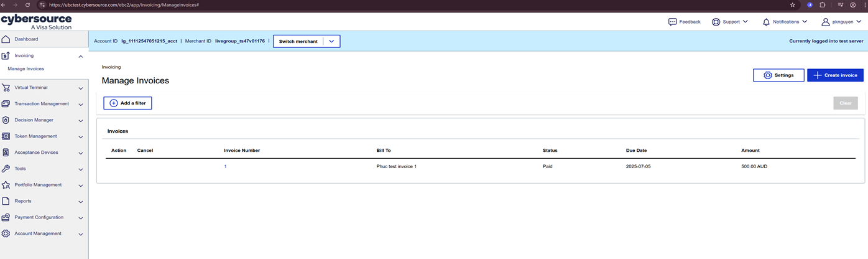Click the Notifications bell icon
The image size is (868, 259).
(x=766, y=22)
